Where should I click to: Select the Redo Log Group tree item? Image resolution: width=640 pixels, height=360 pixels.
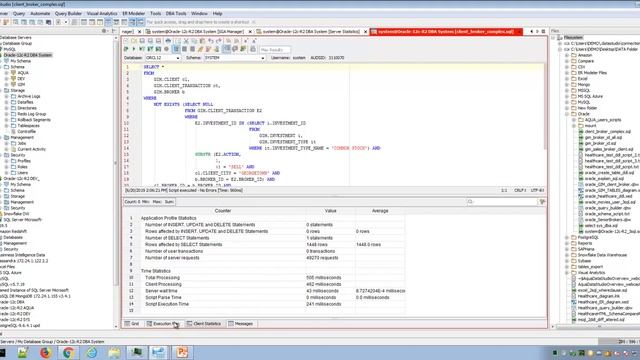32,114
